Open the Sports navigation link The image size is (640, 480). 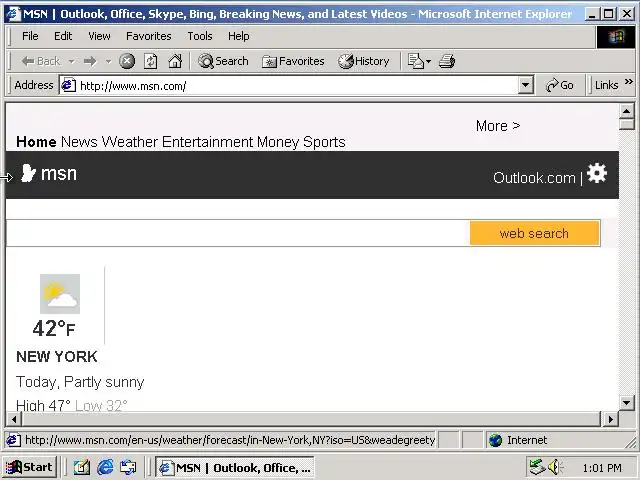click(324, 142)
